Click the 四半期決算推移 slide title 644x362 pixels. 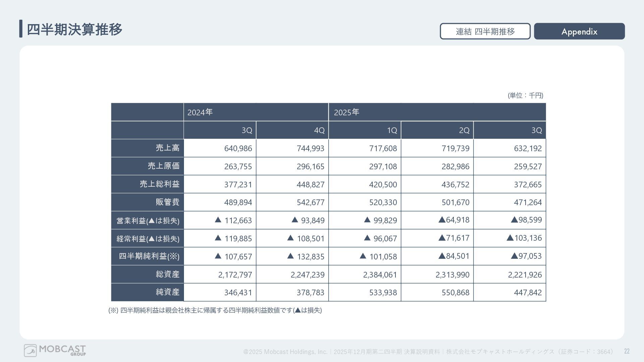(x=74, y=29)
